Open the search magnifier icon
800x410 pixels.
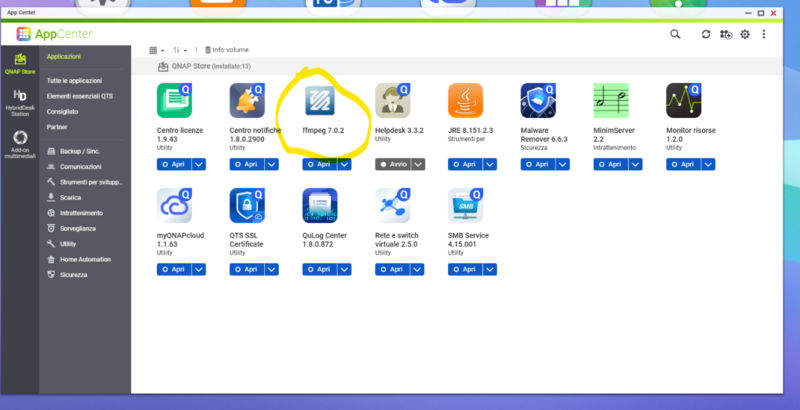675,34
